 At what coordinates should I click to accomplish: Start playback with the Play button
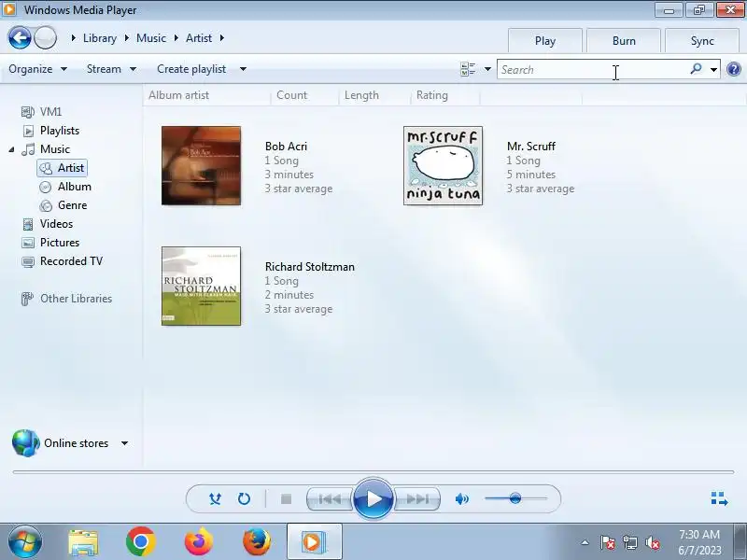pyautogui.click(x=373, y=498)
